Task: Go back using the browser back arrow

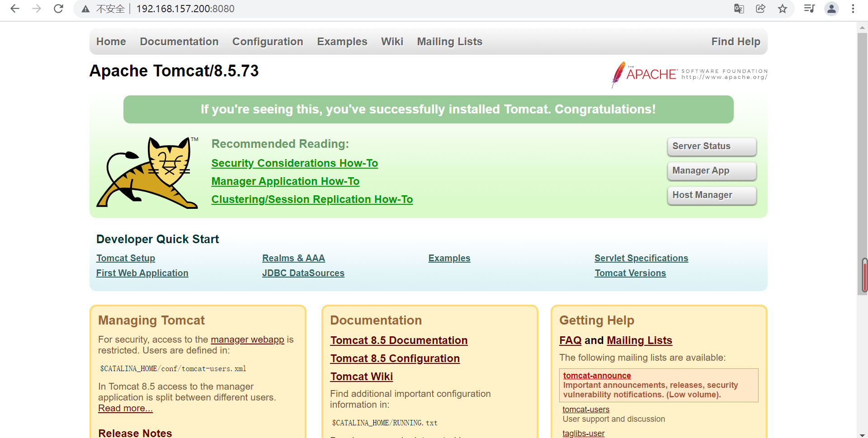Action: click(x=15, y=9)
